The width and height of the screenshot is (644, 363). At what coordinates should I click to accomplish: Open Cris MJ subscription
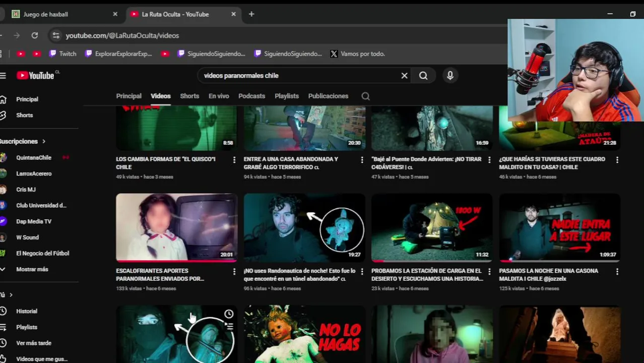point(25,190)
